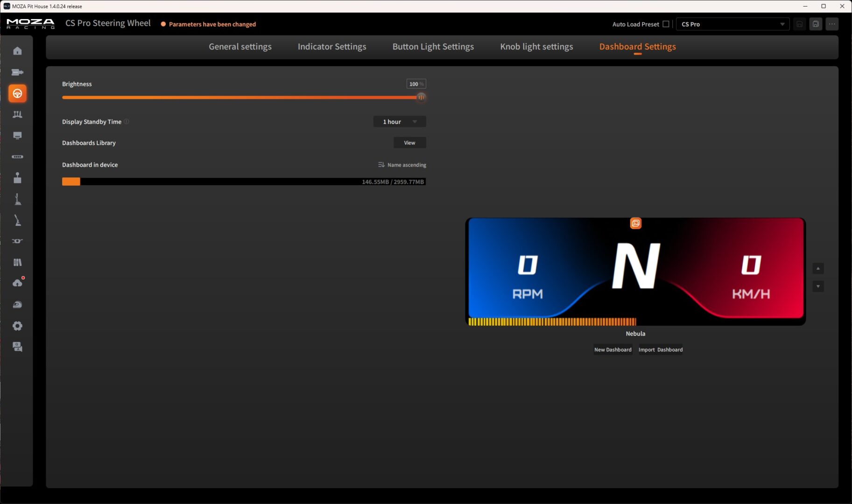Switch to the General settings tab

[240, 47]
